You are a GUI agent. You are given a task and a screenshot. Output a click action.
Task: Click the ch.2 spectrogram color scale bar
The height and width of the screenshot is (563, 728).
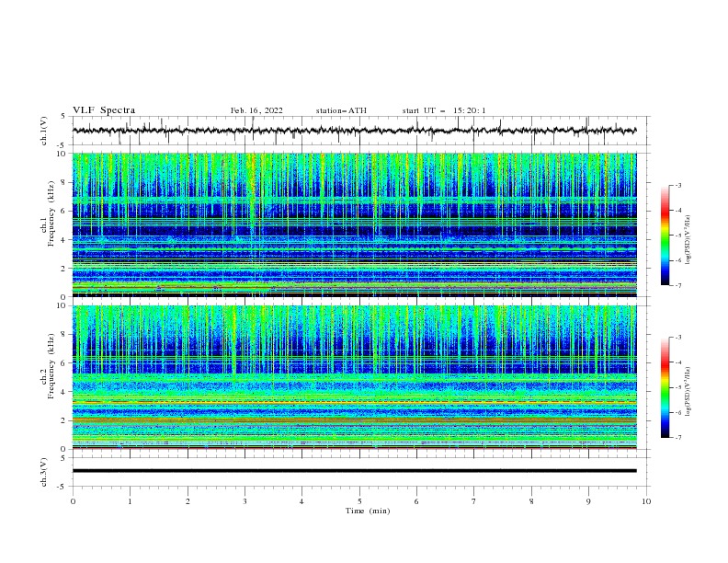click(x=665, y=387)
